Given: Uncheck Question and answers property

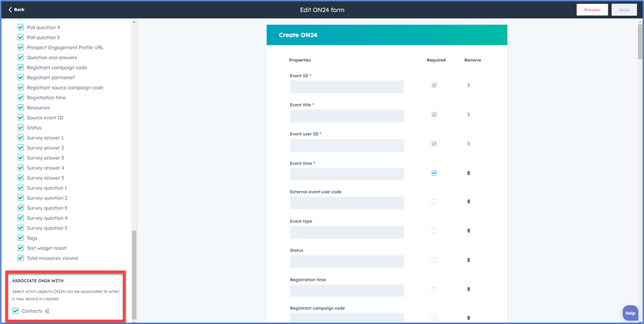Looking at the screenshot, I should click(20, 57).
